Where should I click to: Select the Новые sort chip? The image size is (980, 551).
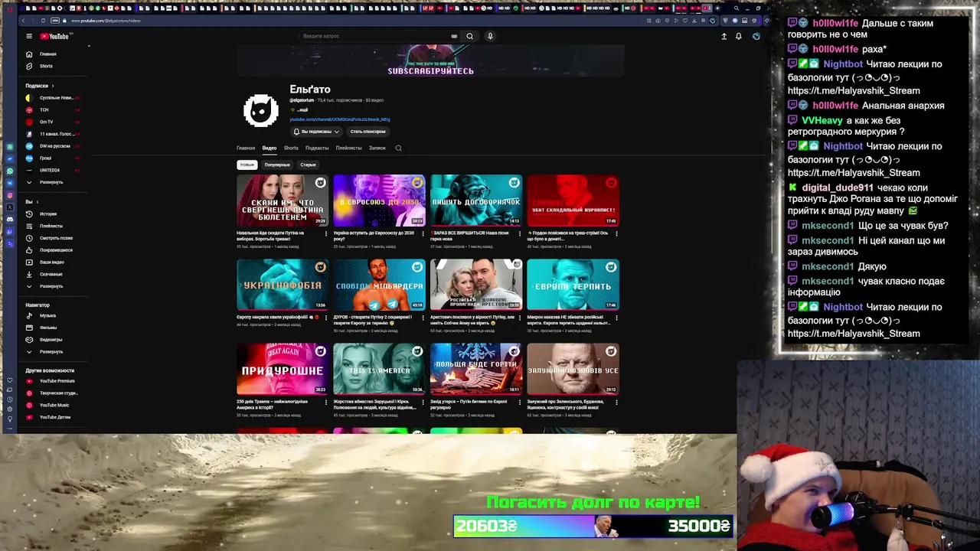(247, 165)
